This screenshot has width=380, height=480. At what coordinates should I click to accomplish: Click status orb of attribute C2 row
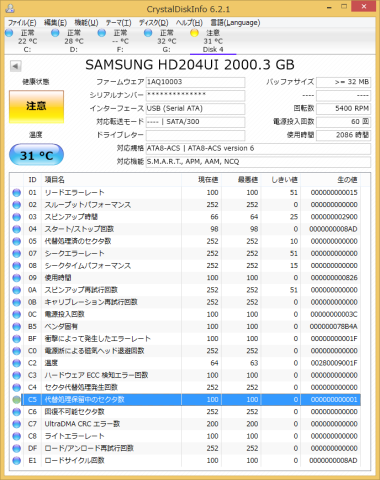tap(16, 363)
